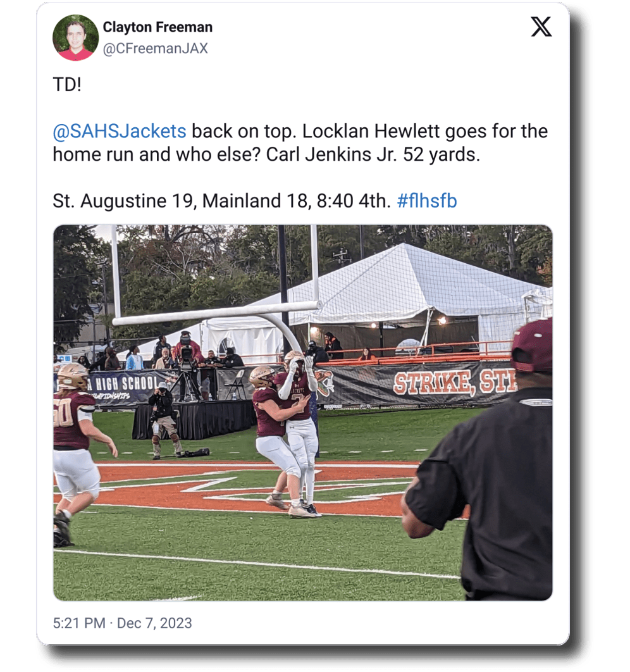
Task: Click the hugging players in photo
Action: pyautogui.click(x=286, y=433)
